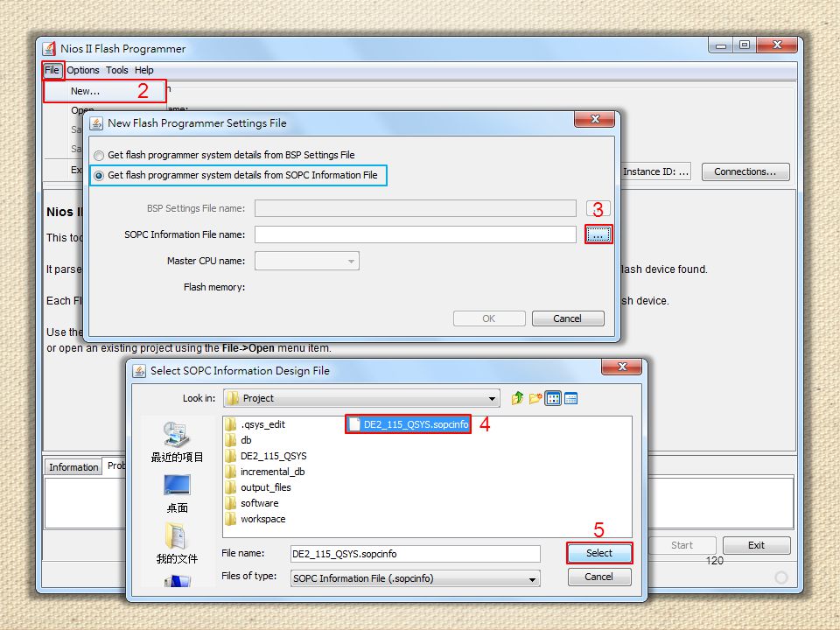Click the SOPC Information File name field

coord(415,234)
